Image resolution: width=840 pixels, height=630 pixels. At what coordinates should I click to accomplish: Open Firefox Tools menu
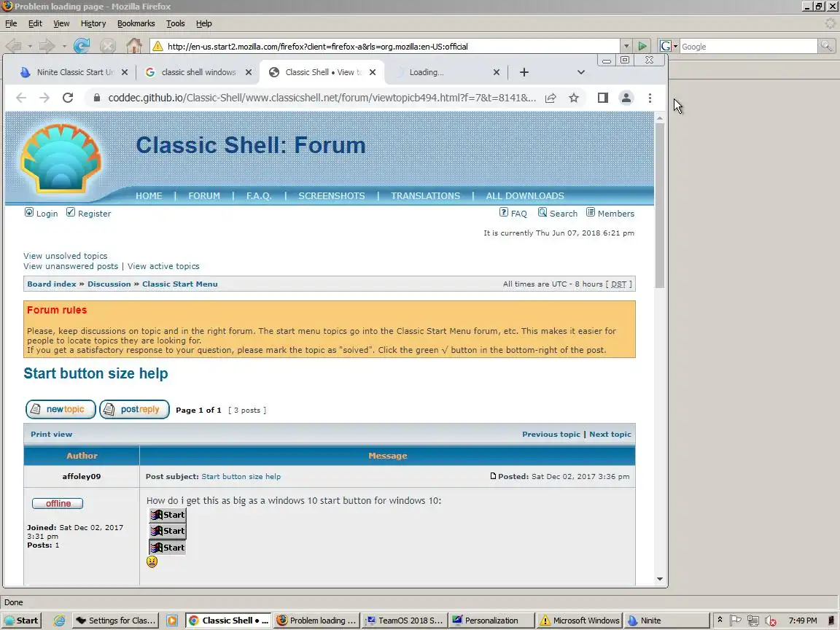(175, 23)
